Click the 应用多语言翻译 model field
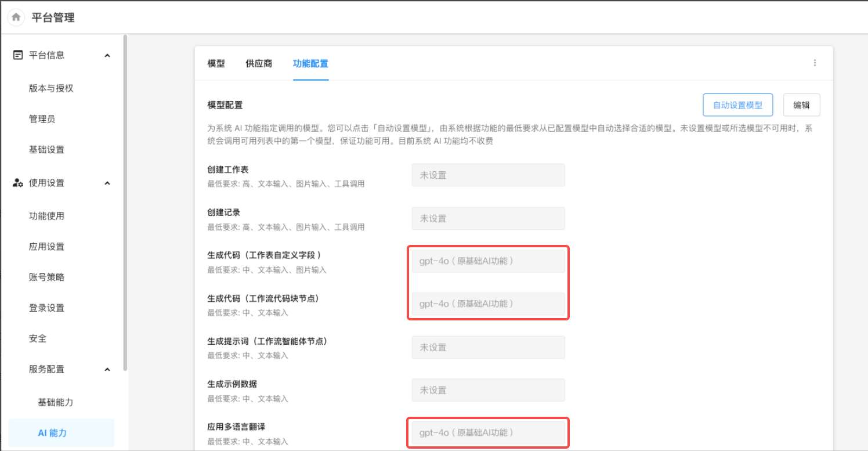The height and width of the screenshot is (451, 868). pyautogui.click(x=488, y=432)
